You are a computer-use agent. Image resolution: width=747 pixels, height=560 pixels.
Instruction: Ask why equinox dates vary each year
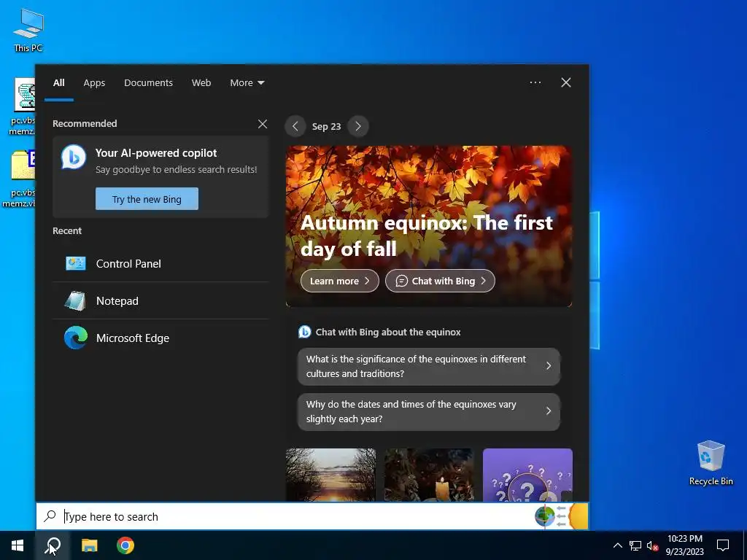[429, 411]
